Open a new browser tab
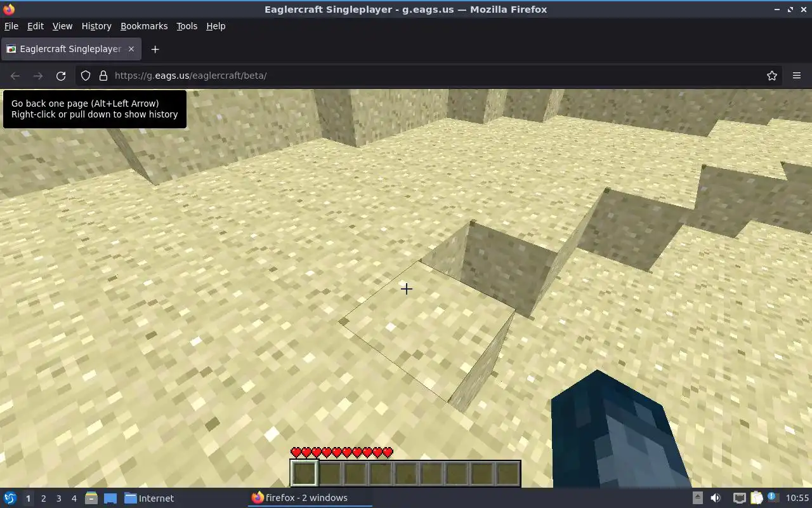 (155, 49)
